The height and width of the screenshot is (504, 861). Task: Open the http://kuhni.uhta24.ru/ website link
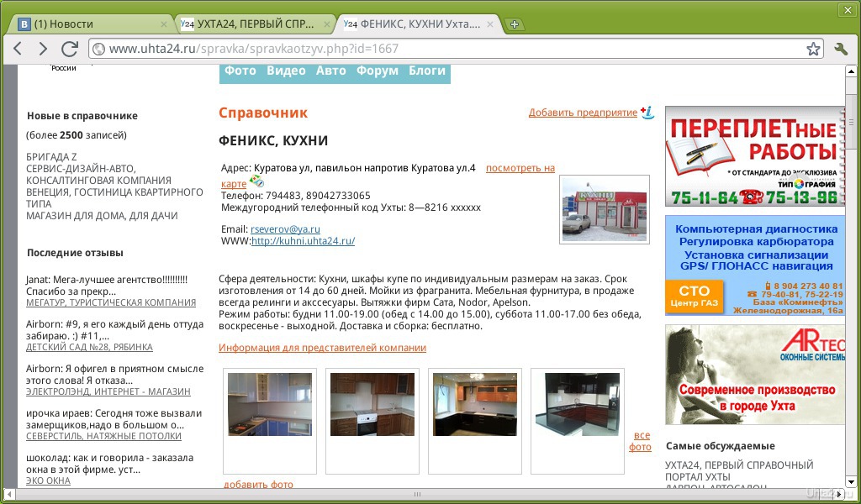[303, 241]
